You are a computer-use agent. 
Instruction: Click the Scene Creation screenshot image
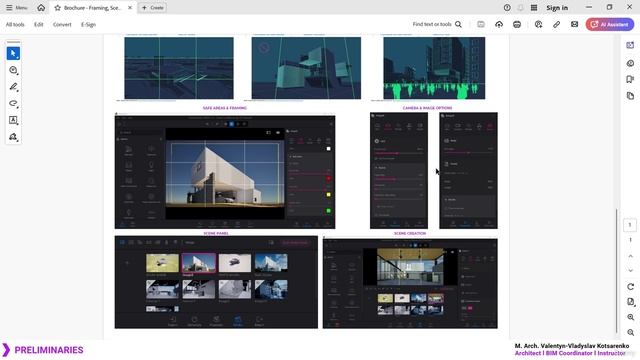coord(410,283)
